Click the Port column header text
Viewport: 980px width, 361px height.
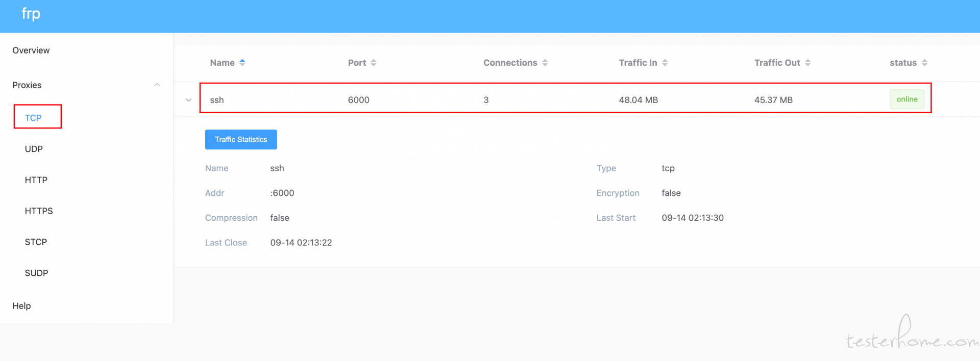click(357, 63)
